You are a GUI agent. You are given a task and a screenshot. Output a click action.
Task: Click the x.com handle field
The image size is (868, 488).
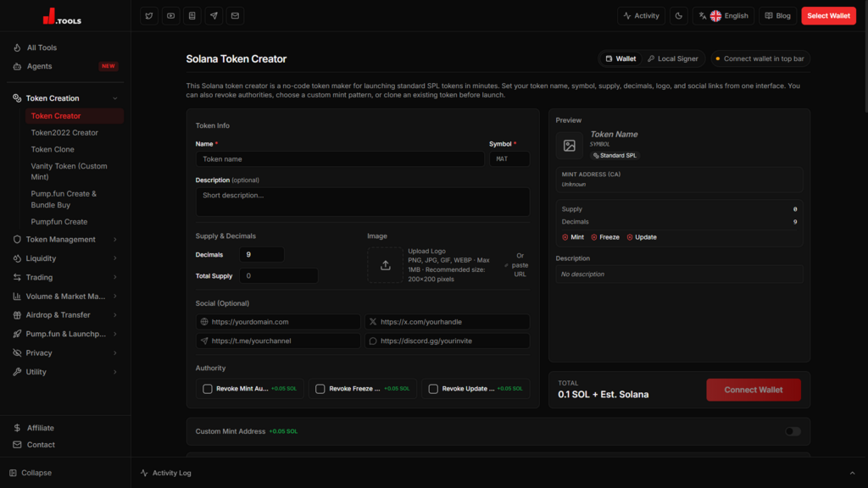(x=448, y=322)
